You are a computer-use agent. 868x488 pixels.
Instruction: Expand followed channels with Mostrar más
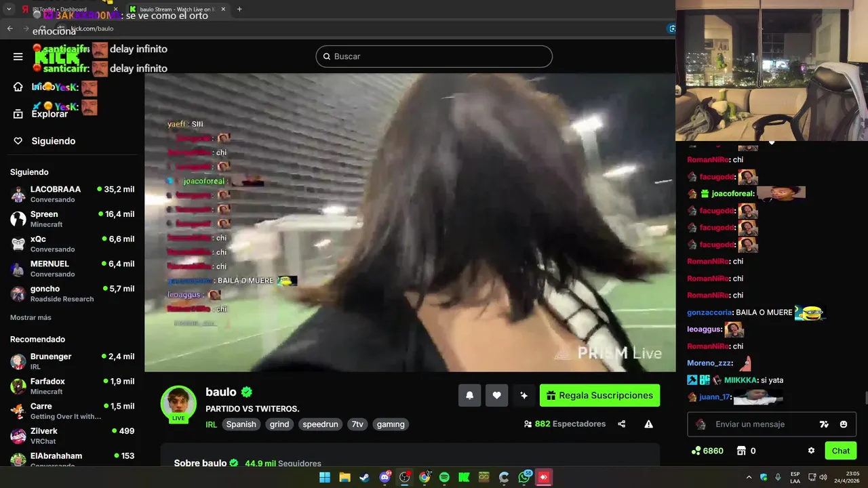tap(31, 317)
